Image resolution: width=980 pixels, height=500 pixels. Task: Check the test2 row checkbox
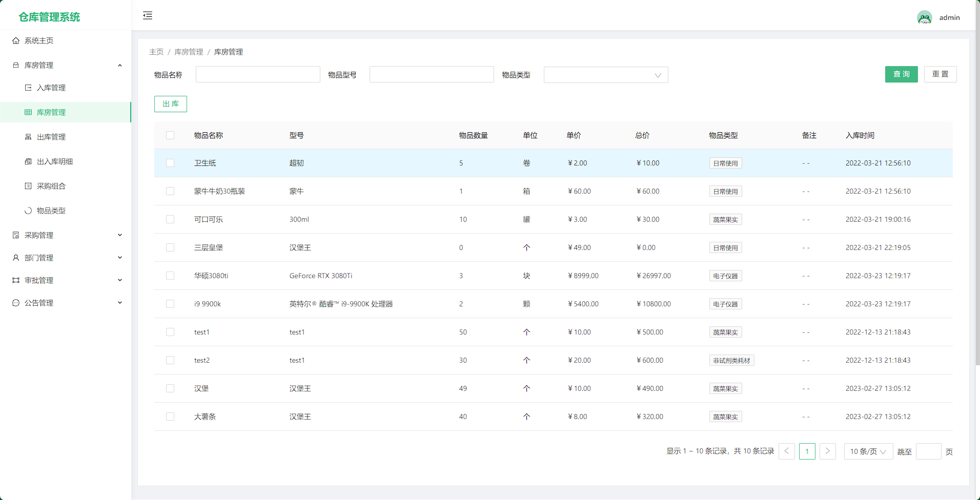[x=170, y=360]
